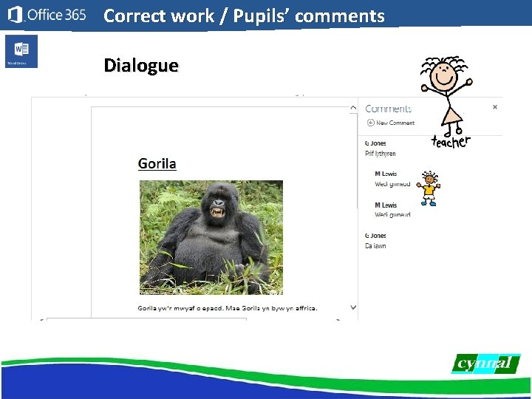Image resolution: width=532 pixels, height=399 pixels.
Task: Click the cynnal logo
Action: tap(485, 364)
